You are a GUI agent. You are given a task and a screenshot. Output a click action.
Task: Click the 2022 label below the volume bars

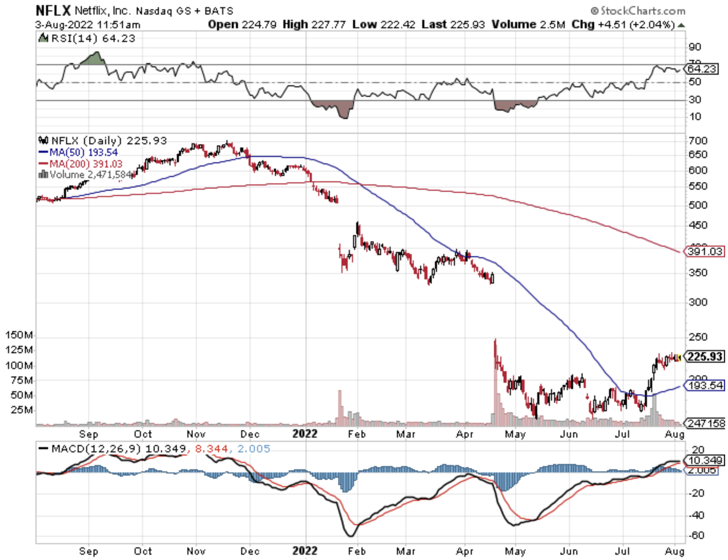[x=305, y=434]
